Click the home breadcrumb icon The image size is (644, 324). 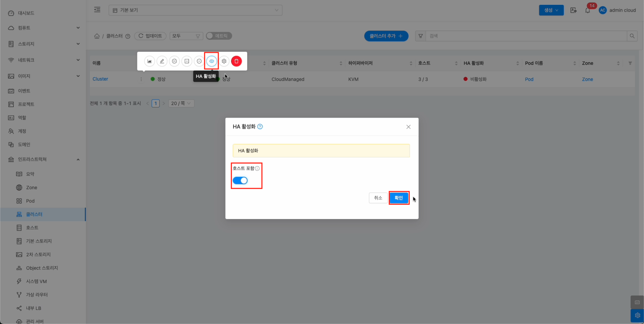pyautogui.click(x=97, y=36)
